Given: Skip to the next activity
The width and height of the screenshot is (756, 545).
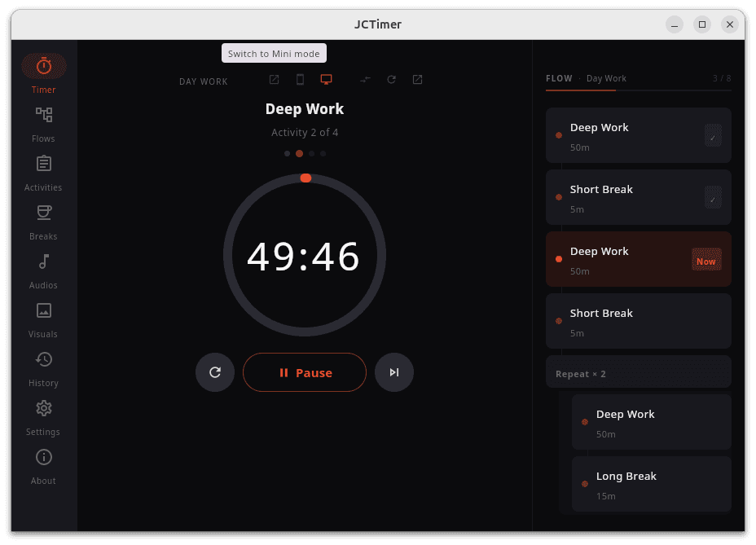Looking at the screenshot, I should [x=394, y=372].
